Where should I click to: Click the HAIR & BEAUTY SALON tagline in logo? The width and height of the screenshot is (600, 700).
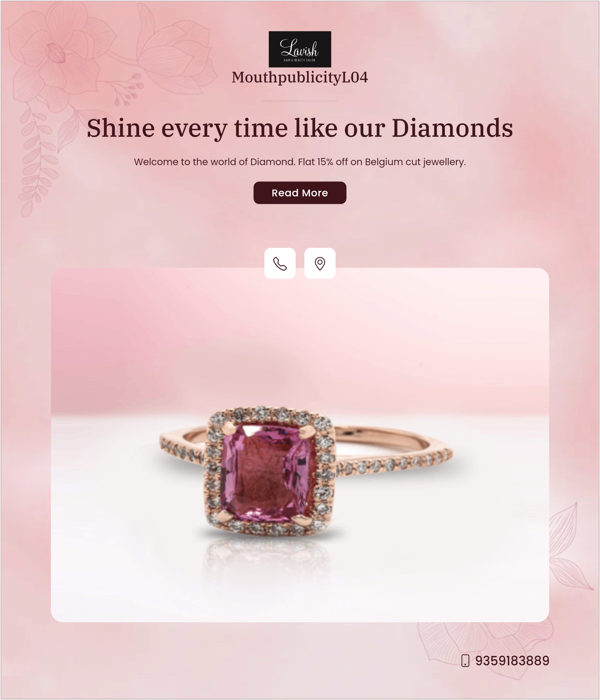point(299,60)
